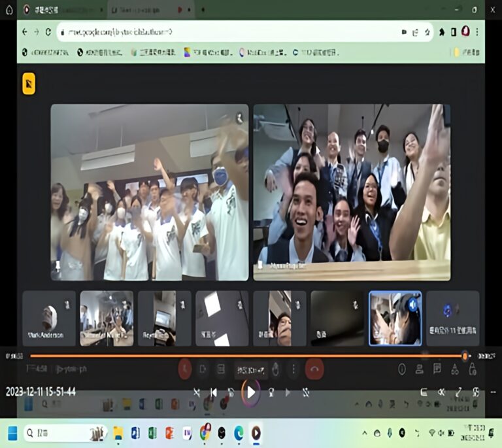Click the player fullscreen arrow icon

coord(458,392)
